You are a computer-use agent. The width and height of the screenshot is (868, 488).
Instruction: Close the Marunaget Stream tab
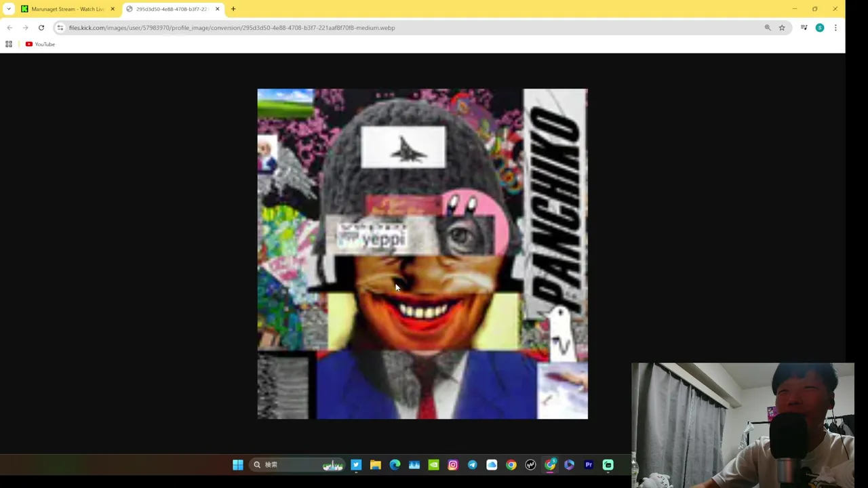113,9
